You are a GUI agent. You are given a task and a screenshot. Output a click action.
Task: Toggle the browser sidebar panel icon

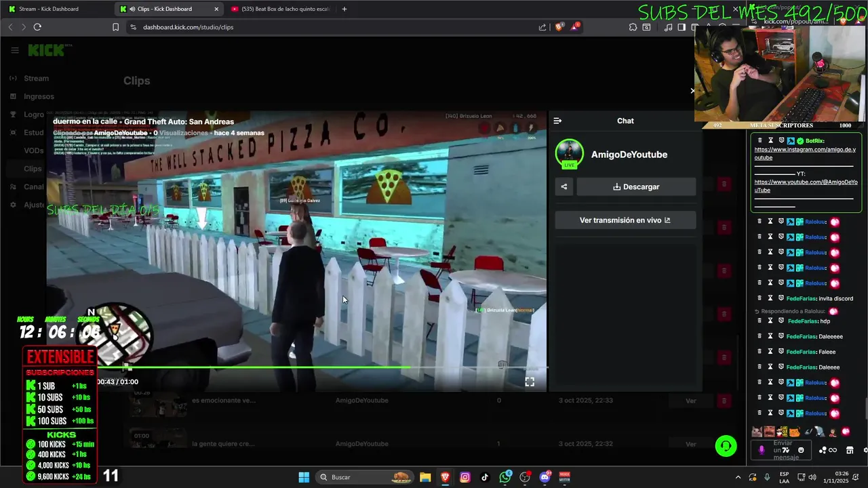coord(682,27)
